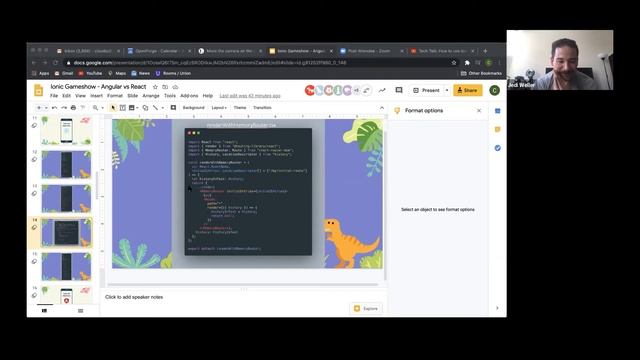The image size is (640, 360).
Task: Expand the Present options arrow
Action: [447, 90]
